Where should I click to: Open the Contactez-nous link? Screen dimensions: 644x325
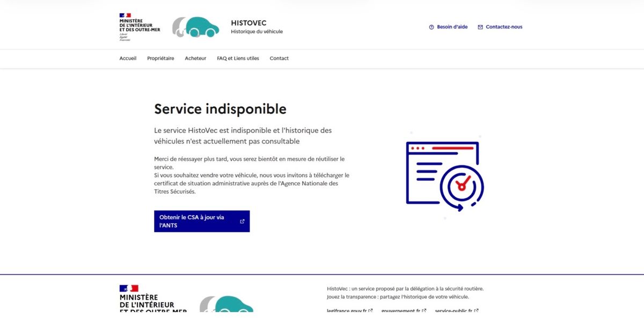(x=500, y=27)
